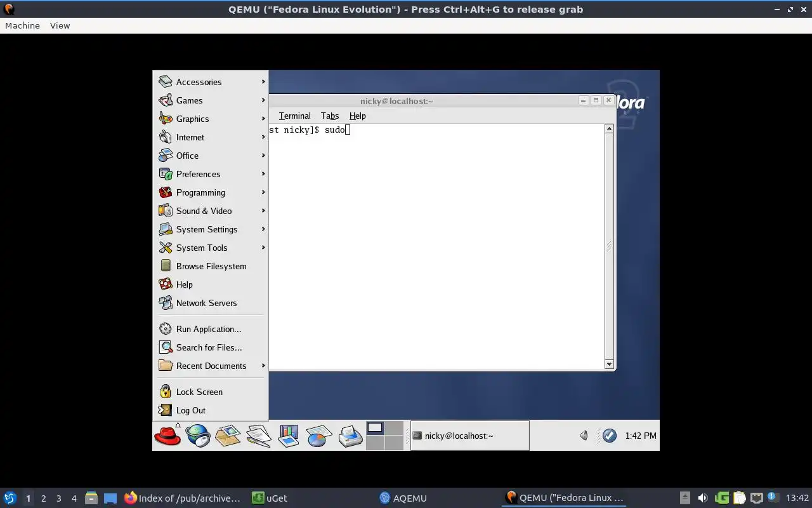Click the clipboard tray icon

pyautogui.click(x=739, y=498)
